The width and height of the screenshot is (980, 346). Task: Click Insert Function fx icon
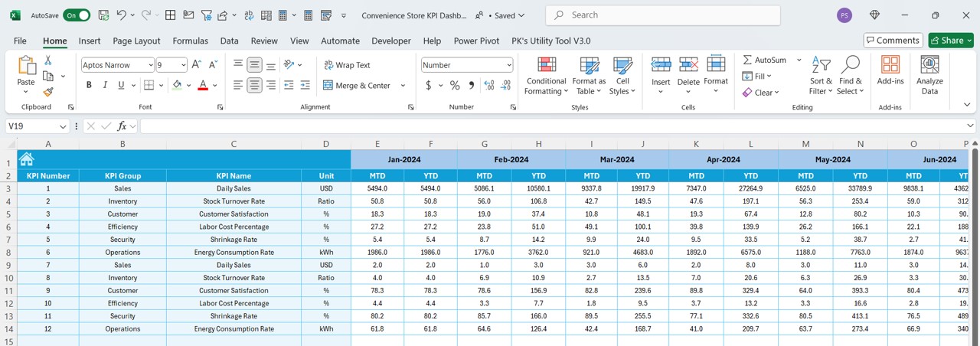[x=122, y=126]
